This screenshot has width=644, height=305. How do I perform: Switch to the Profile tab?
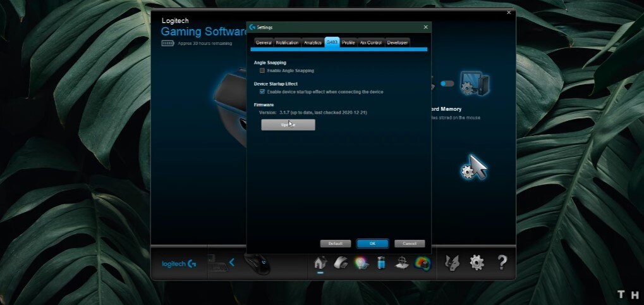(x=348, y=43)
